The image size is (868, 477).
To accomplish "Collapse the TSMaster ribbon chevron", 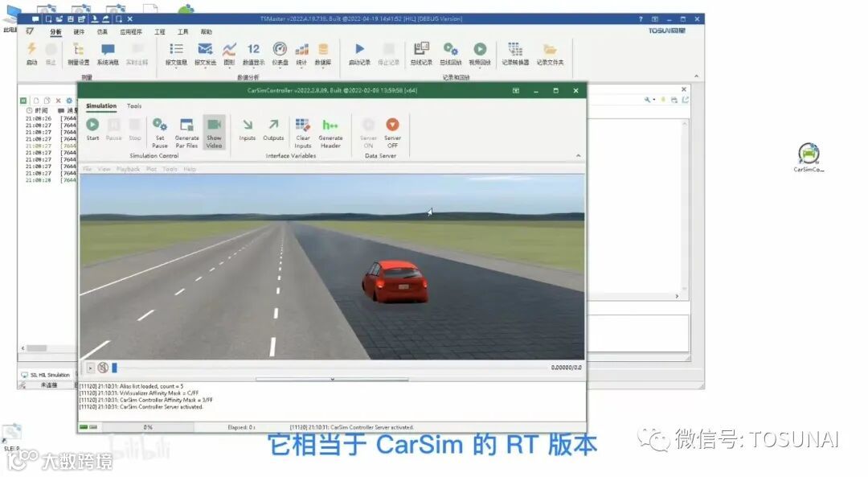I will pyautogui.click(x=696, y=76).
